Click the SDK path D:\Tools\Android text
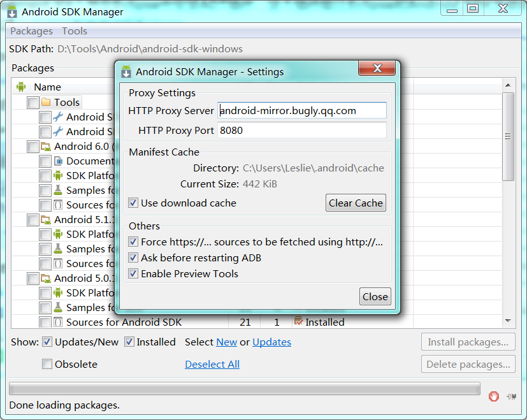The image size is (527, 420). [150, 49]
